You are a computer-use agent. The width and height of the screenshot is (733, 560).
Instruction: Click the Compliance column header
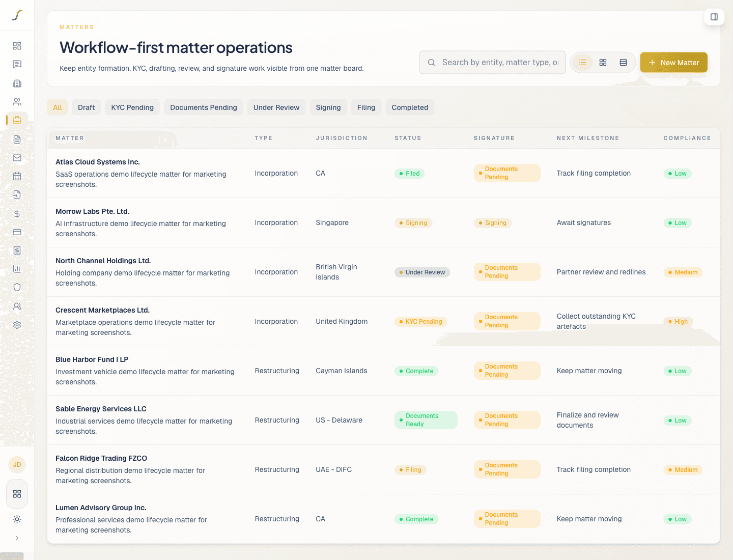pos(687,138)
